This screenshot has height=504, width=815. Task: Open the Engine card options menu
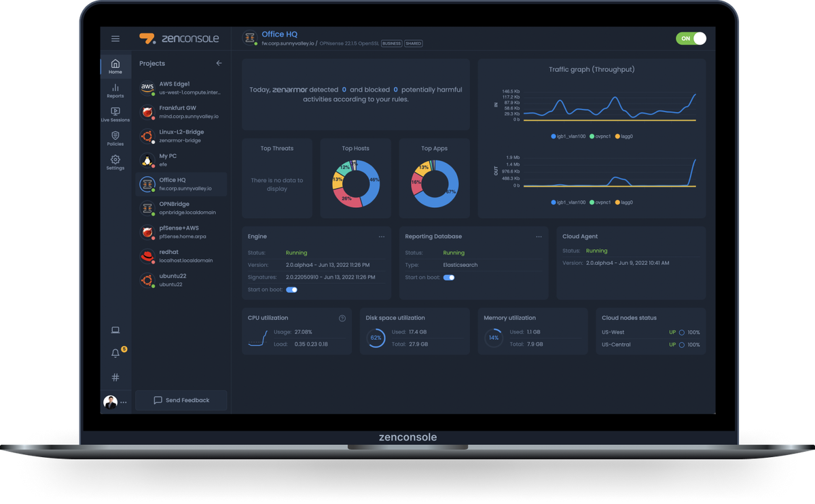pos(382,236)
